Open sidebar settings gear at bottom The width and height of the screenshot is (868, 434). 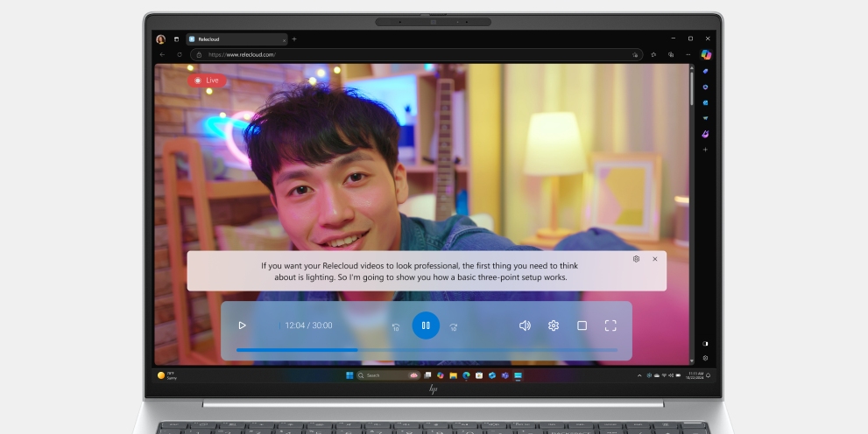point(705,358)
